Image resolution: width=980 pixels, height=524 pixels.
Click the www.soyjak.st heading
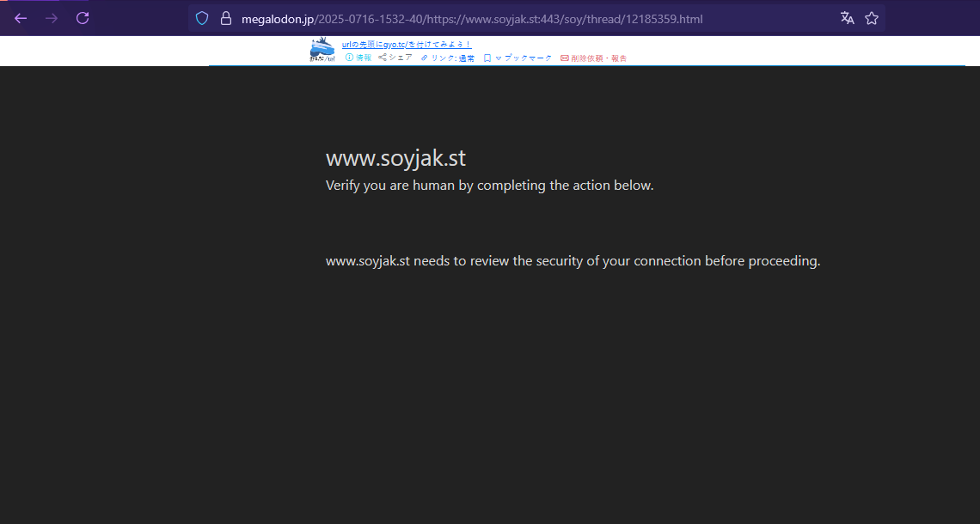[x=395, y=158]
